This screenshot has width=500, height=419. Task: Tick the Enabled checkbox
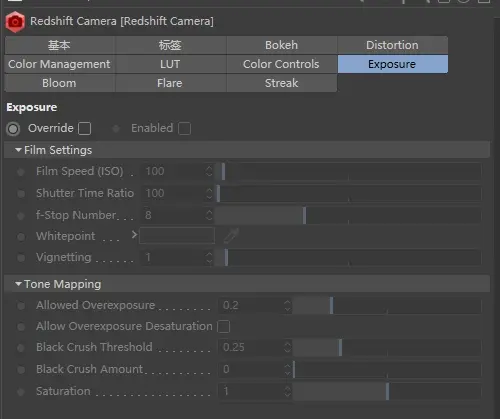(185, 128)
